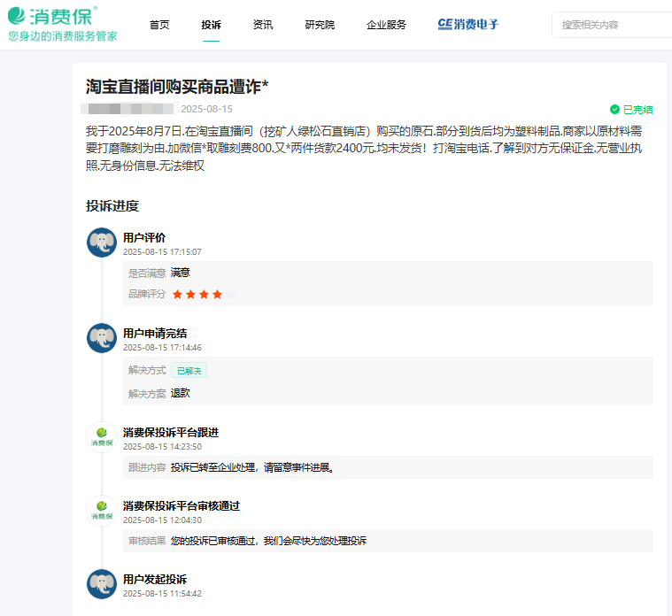Open the 首页 navigation tab
This screenshot has height=616, width=672.
coord(159,25)
